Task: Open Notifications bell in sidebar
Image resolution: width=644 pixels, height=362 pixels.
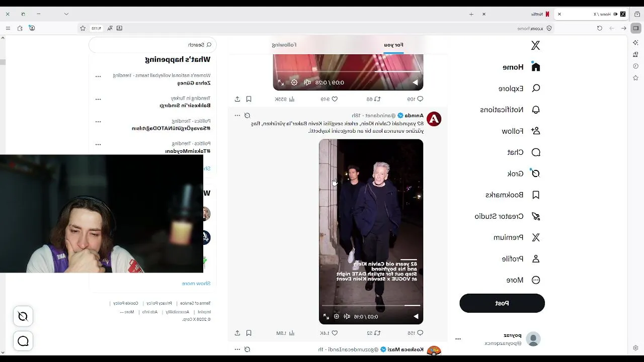Action: (510, 110)
